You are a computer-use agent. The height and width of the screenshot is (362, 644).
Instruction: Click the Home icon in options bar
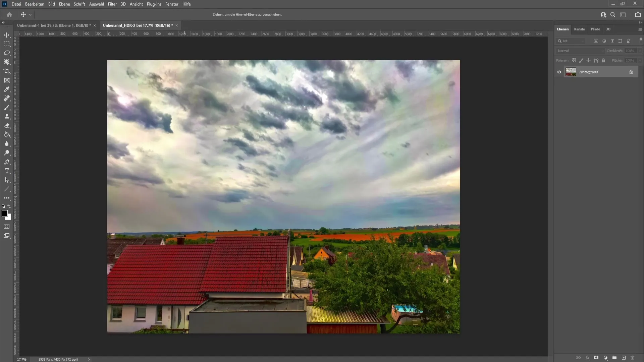point(9,14)
